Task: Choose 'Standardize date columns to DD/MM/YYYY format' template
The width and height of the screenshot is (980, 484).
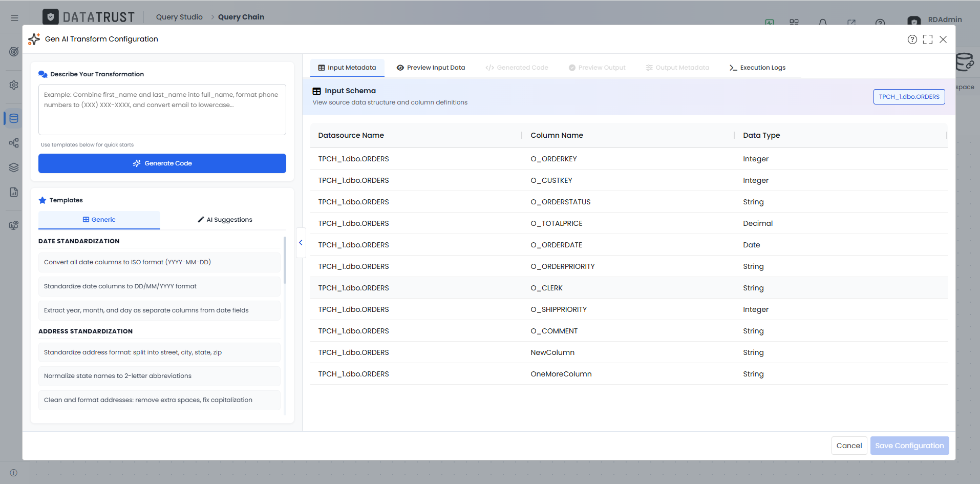Action: click(159, 286)
